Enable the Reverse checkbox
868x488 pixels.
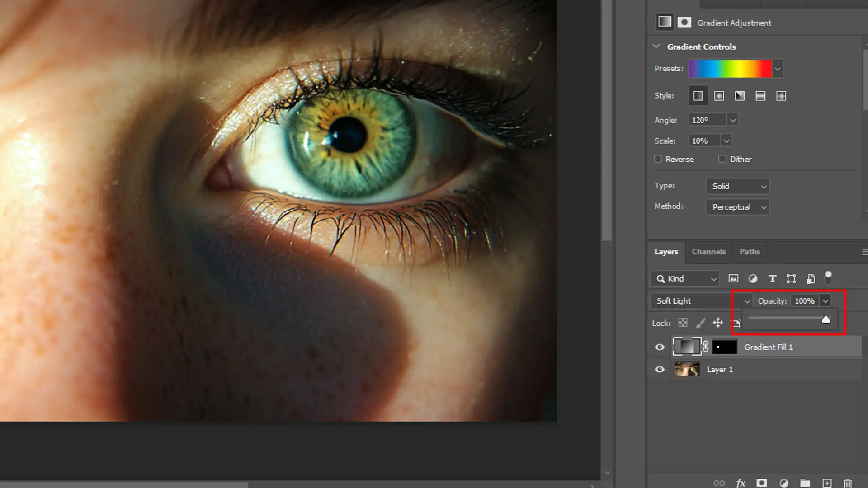[x=658, y=159]
